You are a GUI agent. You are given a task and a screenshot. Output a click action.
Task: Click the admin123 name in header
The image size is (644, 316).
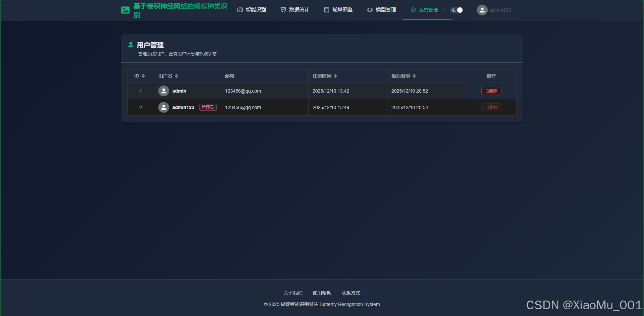(x=500, y=10)
